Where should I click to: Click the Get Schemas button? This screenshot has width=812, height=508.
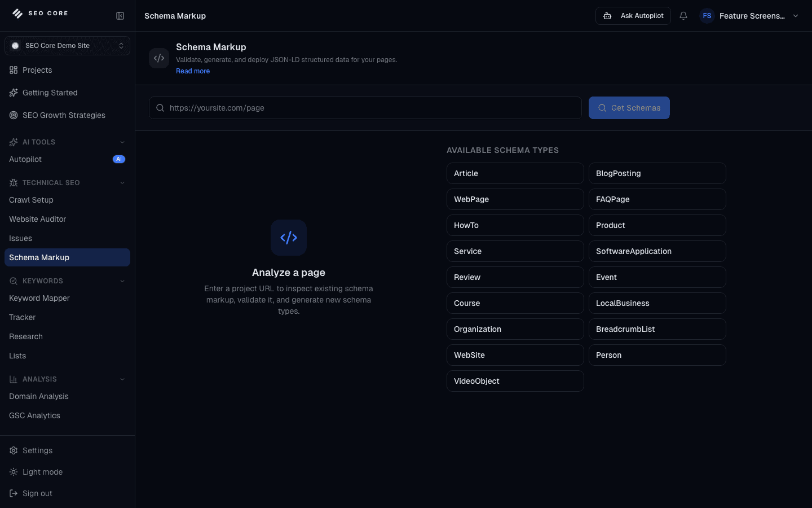629,108
